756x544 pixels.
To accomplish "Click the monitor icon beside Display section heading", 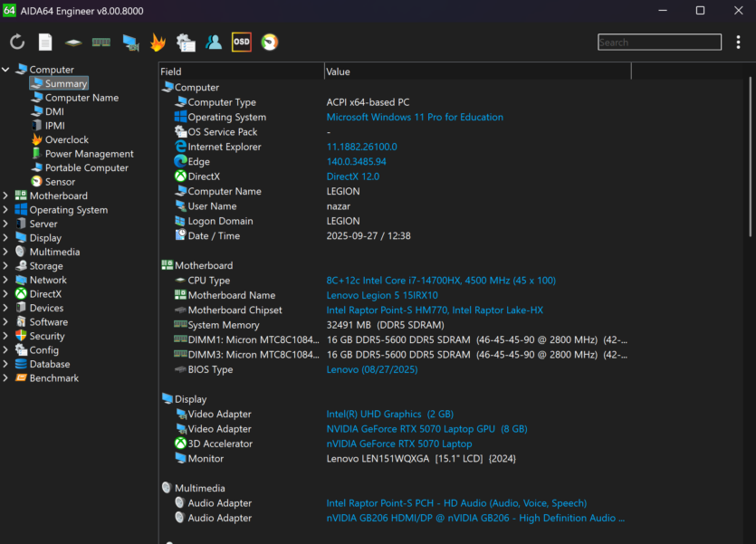I will (167, 398).
